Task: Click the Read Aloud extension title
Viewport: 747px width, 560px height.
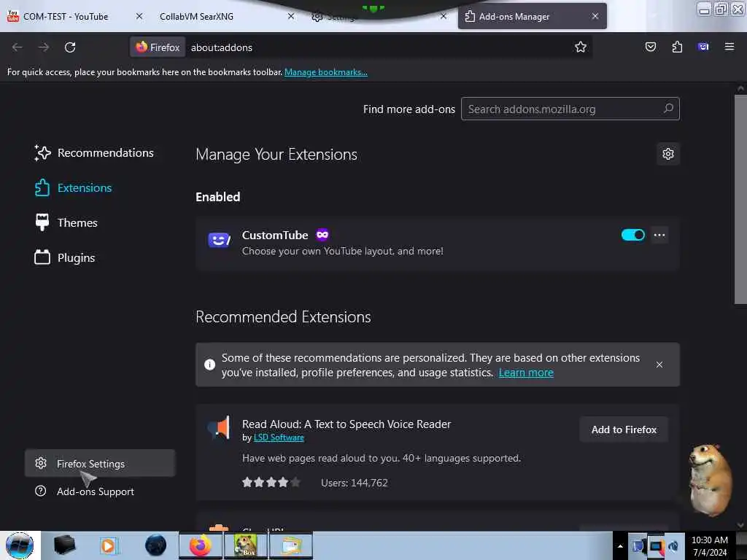Action: point(347,424)
